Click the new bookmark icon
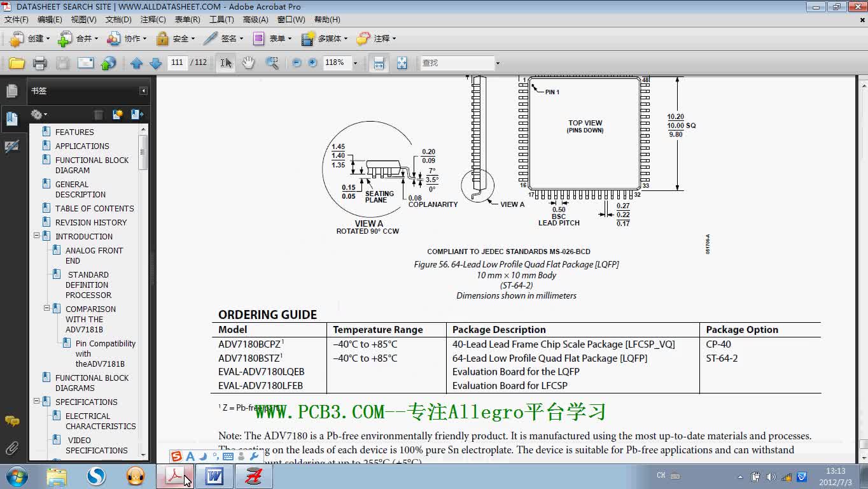Screen dimensions: 868x489 118,115
